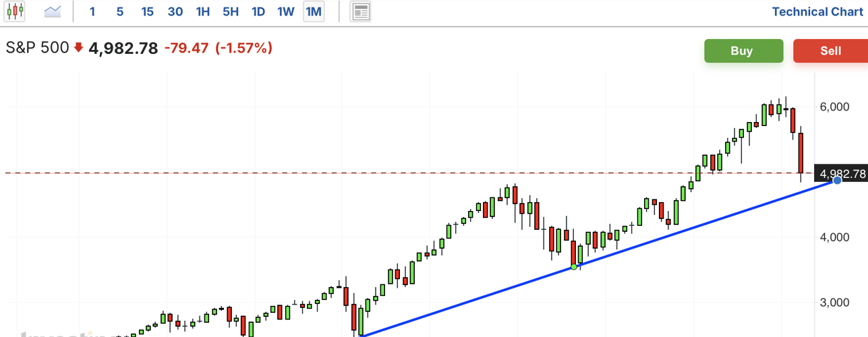Select the 15 minute timeframe

(148, 11)
